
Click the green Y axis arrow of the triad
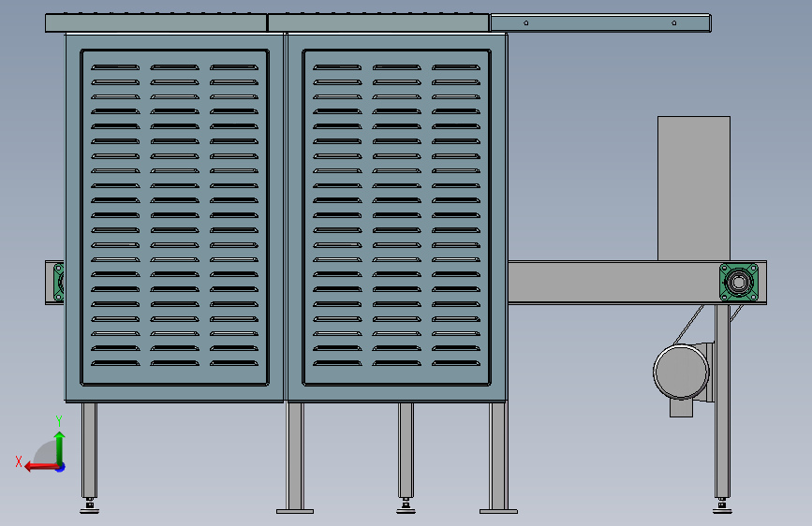(x=60, y=447)
